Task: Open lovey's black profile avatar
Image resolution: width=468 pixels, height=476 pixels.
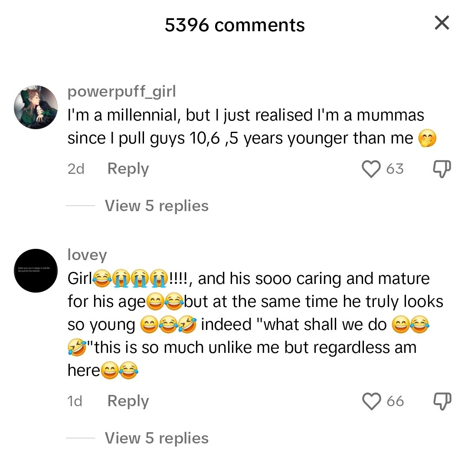Action: pyautogui.click(x=36, y=271)
